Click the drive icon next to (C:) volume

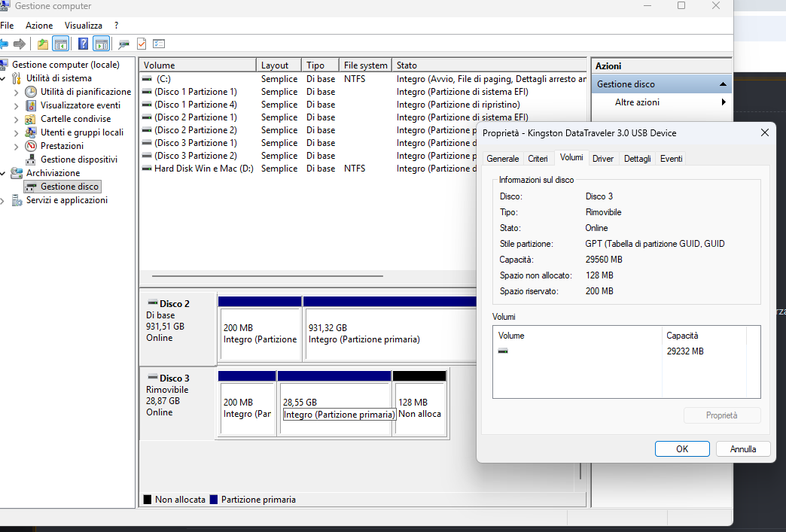click(x=147, y=79)
